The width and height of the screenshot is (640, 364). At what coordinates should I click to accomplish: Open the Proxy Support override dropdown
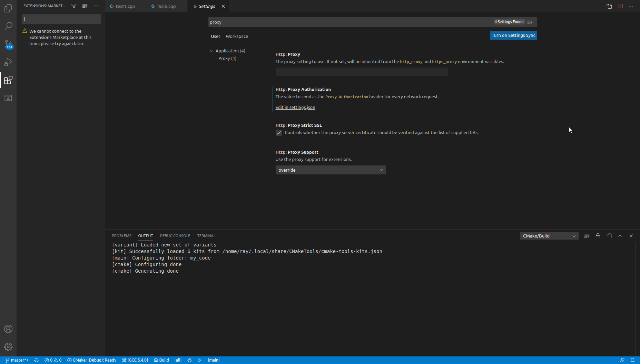(x=331, y=170)
